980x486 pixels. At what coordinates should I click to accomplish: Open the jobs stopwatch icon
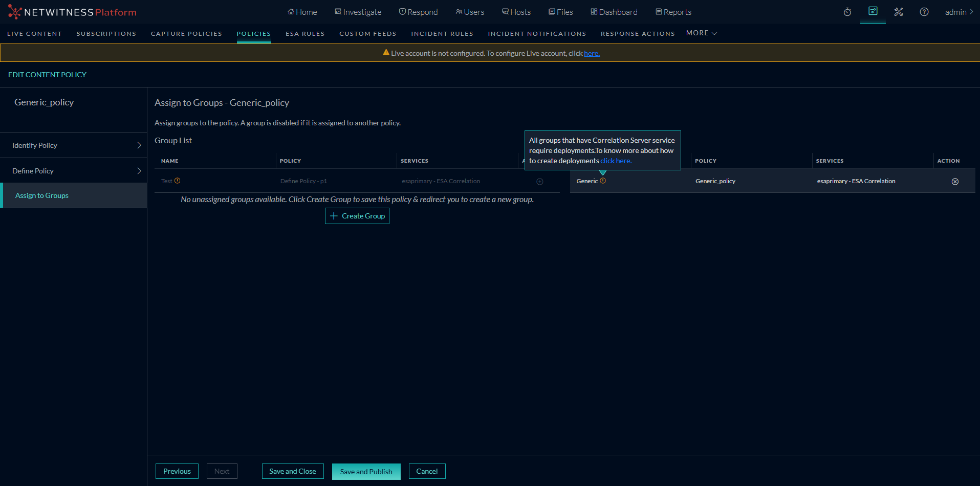(x=847, y=12)
